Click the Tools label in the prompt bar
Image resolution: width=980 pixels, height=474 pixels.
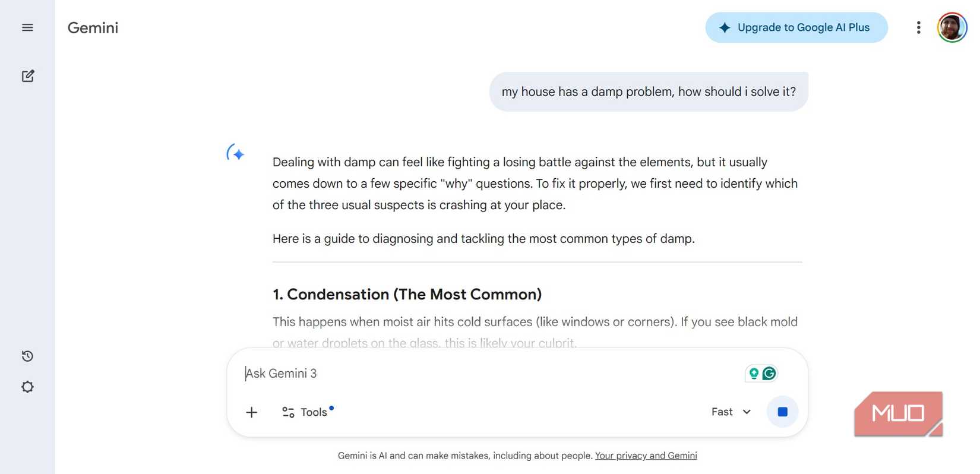tap(314, 412)
